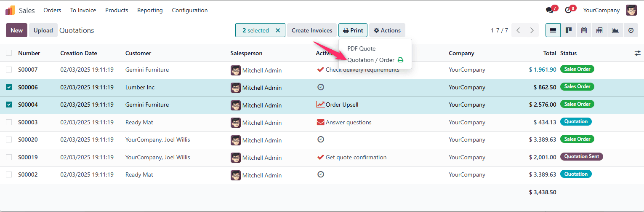Open the conversations message icon
644x212 pixels.
(550, 10)
